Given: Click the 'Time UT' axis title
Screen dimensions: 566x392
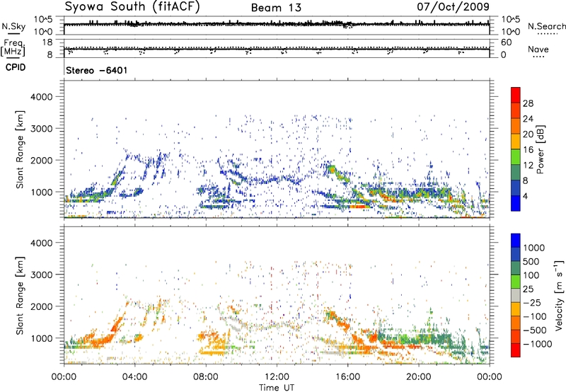Looking at the screenshot, I should [277, 388].
